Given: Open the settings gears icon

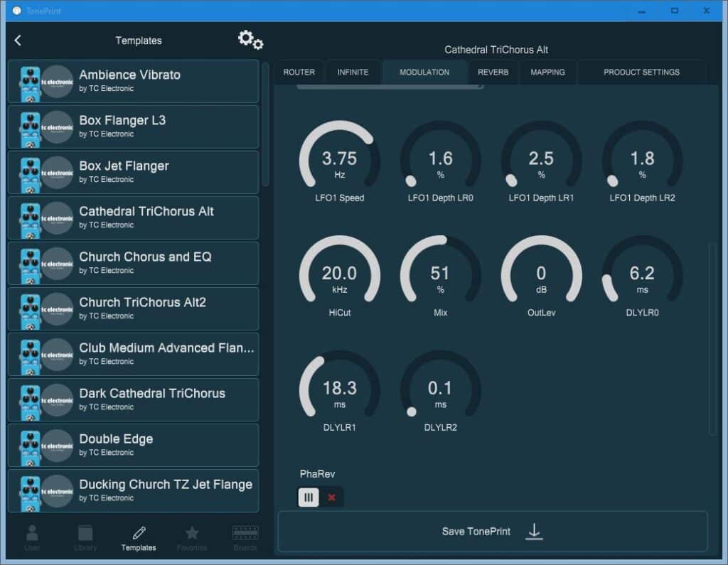Looking at the screenshot, I should [250, 40].
